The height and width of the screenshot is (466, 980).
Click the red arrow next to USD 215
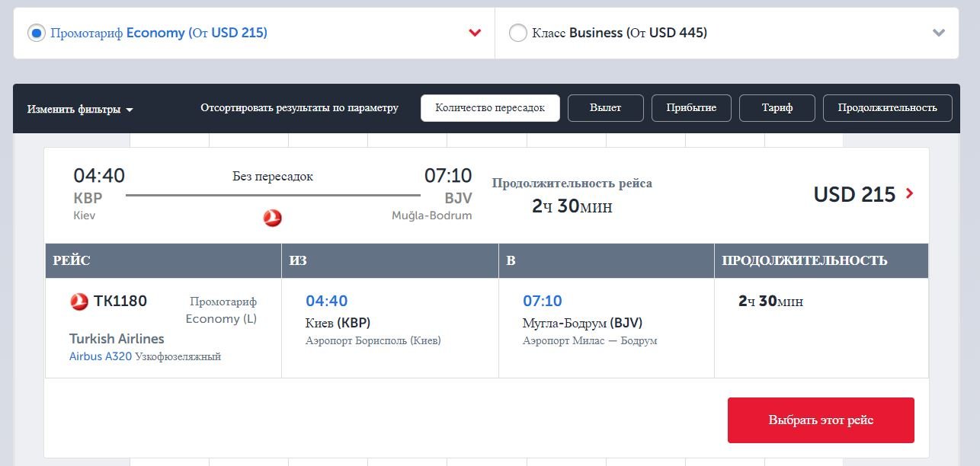(x=909, y=194)
